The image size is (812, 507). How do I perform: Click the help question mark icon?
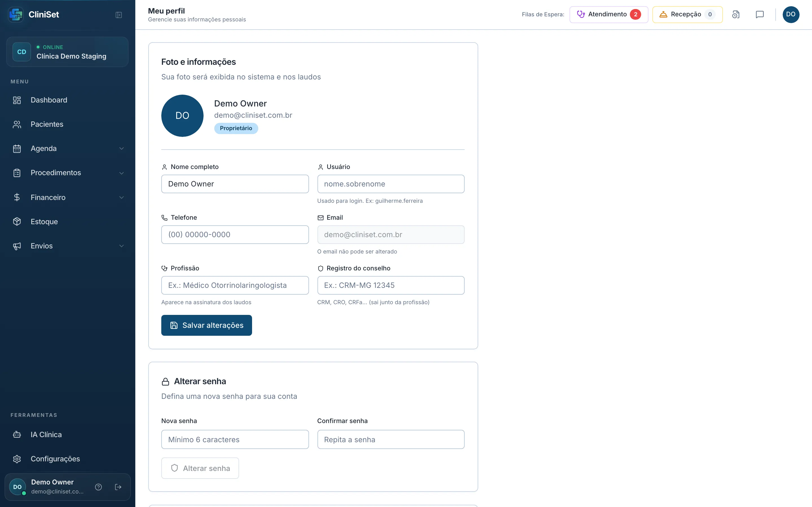98,487
